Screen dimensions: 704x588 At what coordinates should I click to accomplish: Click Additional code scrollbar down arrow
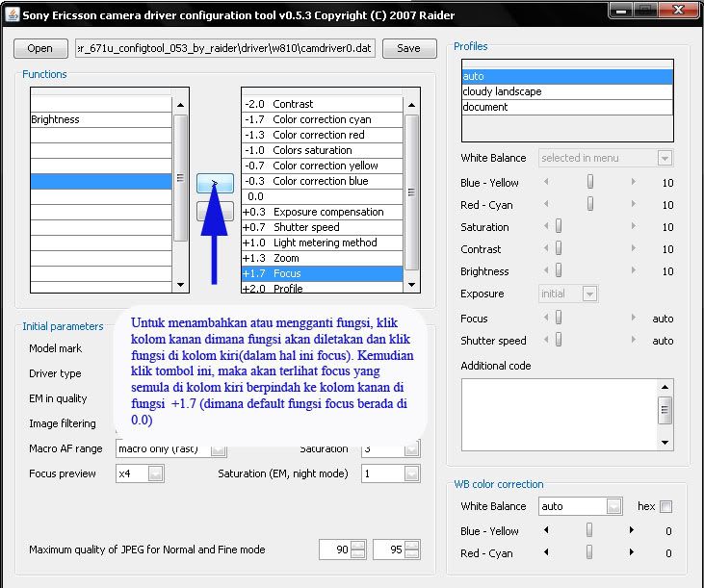click(665, 443)
